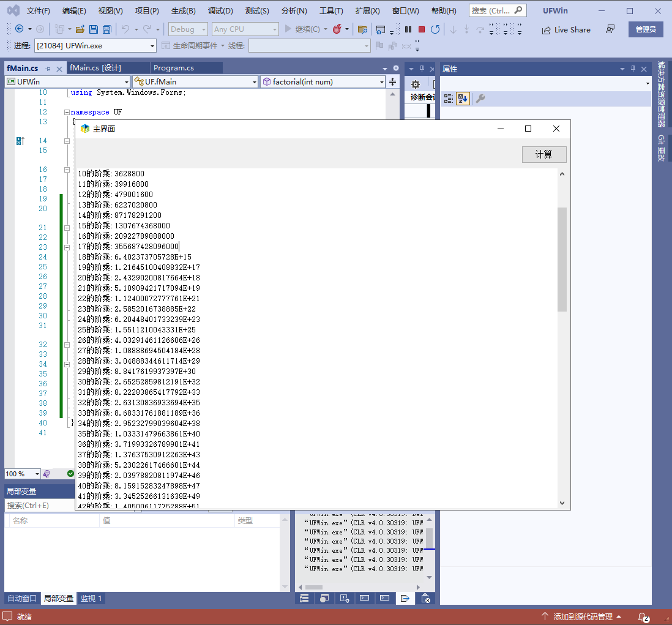This screenshot has width=672, height=625.
Task: Click locals search box 搜索(Ctrl+E)
Action: [39, 506]
